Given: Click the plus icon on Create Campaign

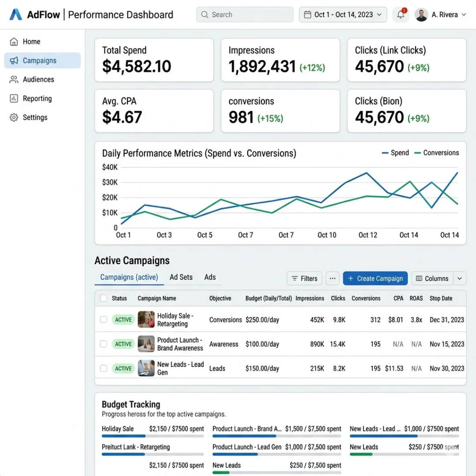Looking at the screenshot, I should pyautogui.click(x=351, y=279).
